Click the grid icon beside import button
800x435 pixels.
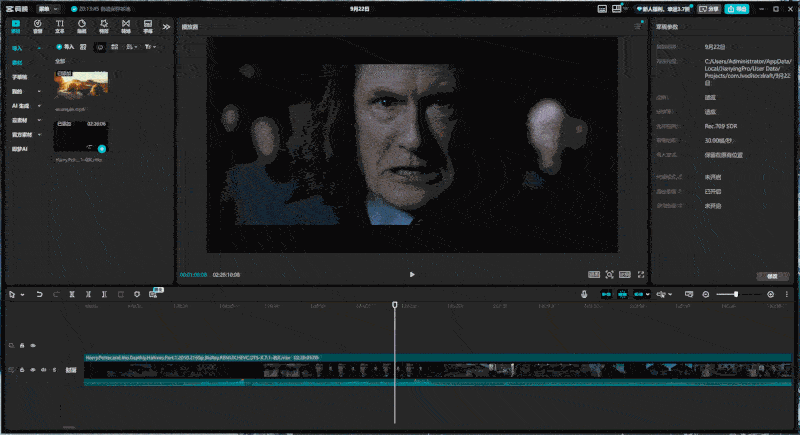(83, 47)
